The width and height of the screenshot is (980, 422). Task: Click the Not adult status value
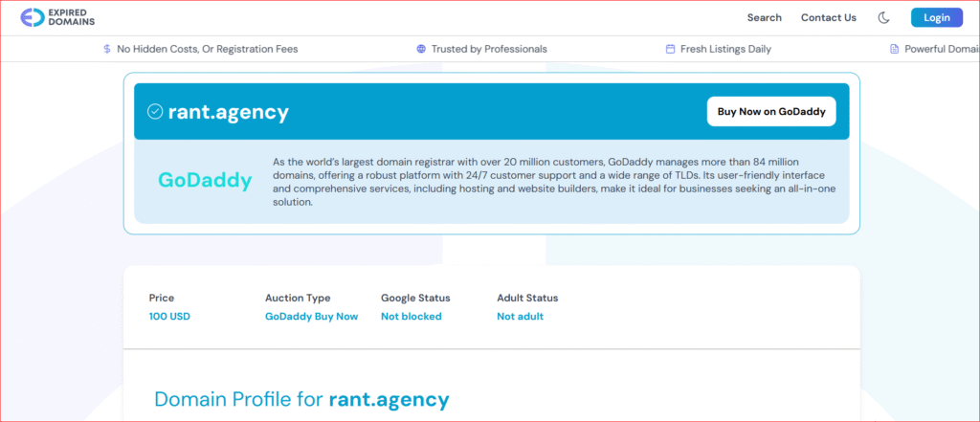520,317
